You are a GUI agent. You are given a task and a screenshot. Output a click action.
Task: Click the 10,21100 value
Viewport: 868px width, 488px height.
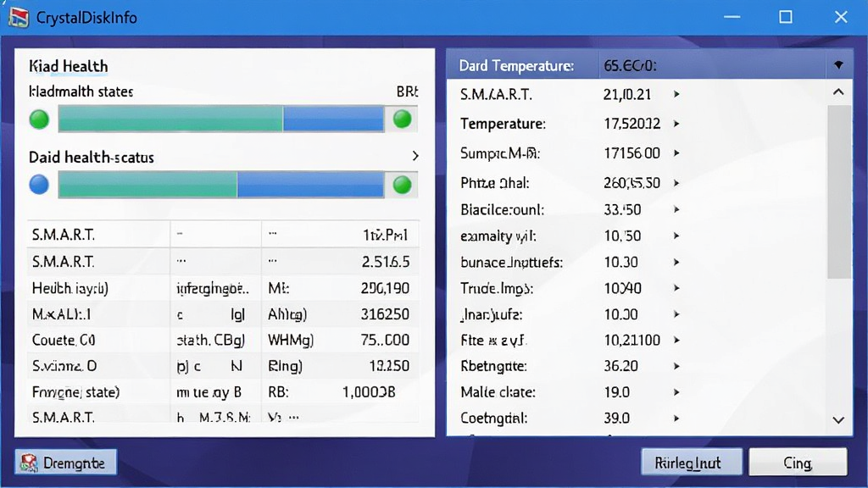pyautogui.click(x=632, y=341)
